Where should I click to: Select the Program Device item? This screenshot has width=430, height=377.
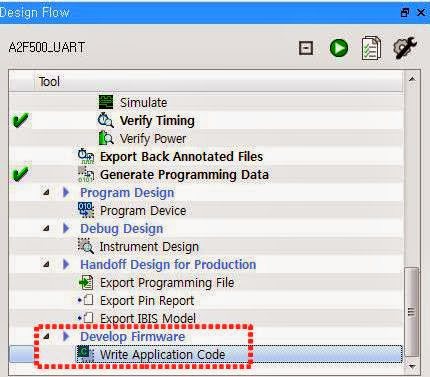(x=143, y=210)
